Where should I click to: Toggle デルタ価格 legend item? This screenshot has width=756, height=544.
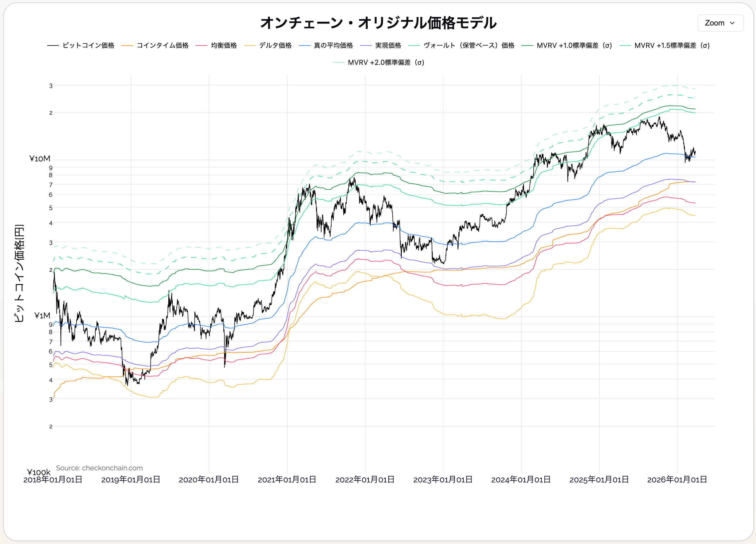(x=275, y=45)
